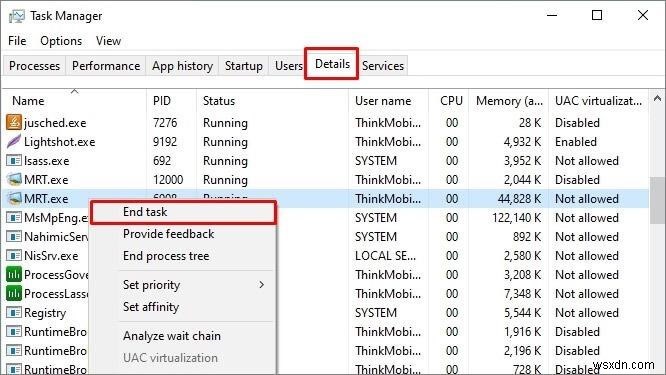Viewport: 666px width, 375px height.
Task: Click Enabled UAC value for Lightshot.exe
Action: tap(576, 142)
